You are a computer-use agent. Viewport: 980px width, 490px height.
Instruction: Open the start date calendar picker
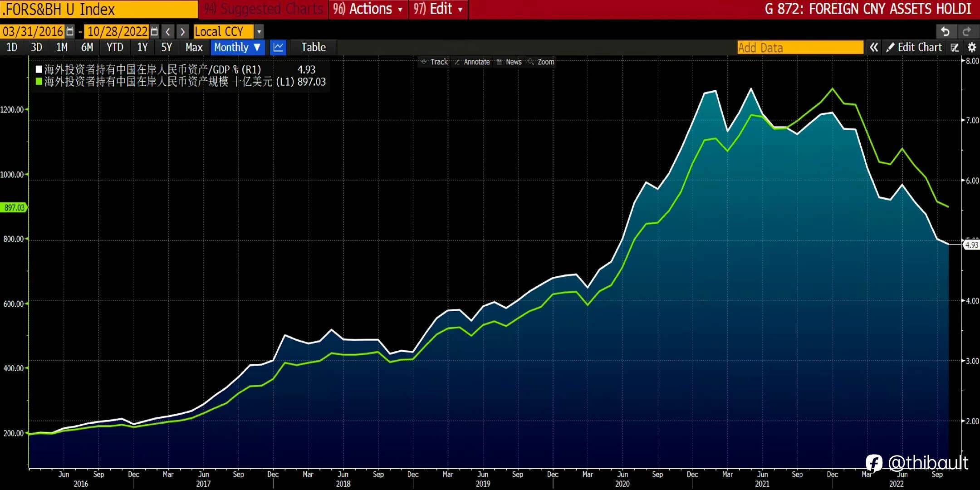coord(70,31)
